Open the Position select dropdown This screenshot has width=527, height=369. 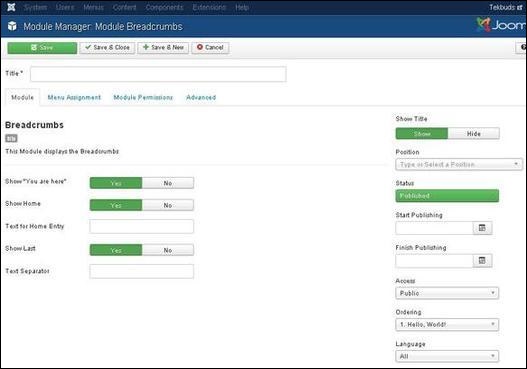tap(459, 164)
